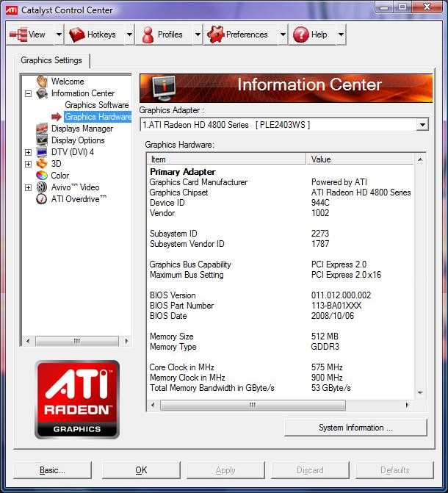Select the ATI Overdrive gauge icon
448x493 pixels.
[x=42, y=199]
